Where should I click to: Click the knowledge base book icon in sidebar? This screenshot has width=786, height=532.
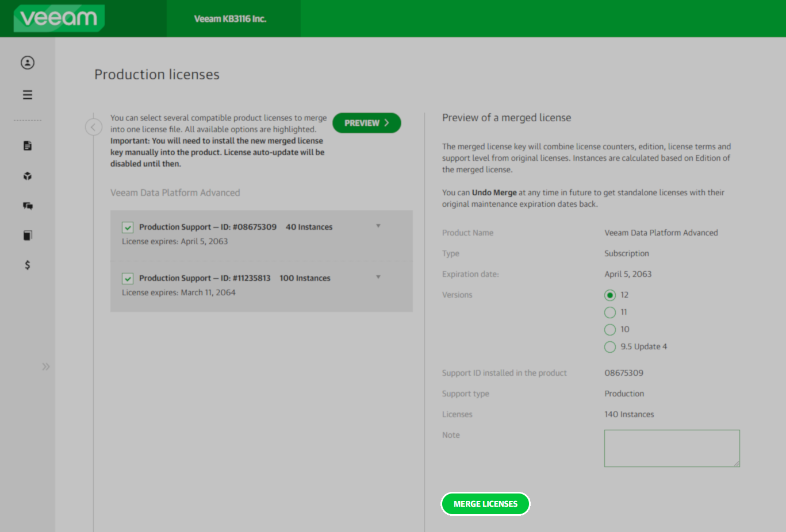click(27, 235)
